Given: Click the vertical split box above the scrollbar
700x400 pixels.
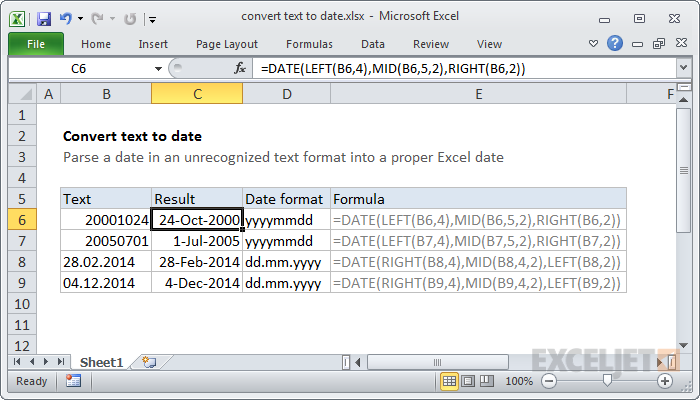Looking at the screenshot, I should [683, 87].
